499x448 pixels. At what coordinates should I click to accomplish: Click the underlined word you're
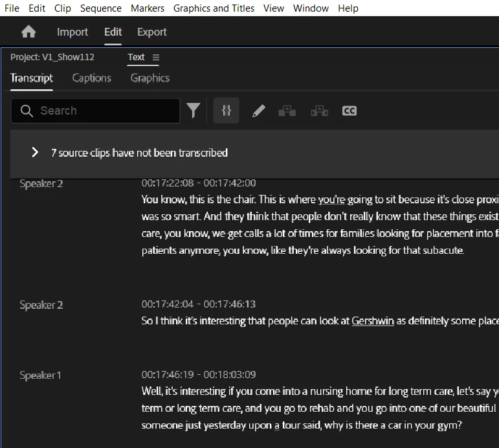(331, 199)
